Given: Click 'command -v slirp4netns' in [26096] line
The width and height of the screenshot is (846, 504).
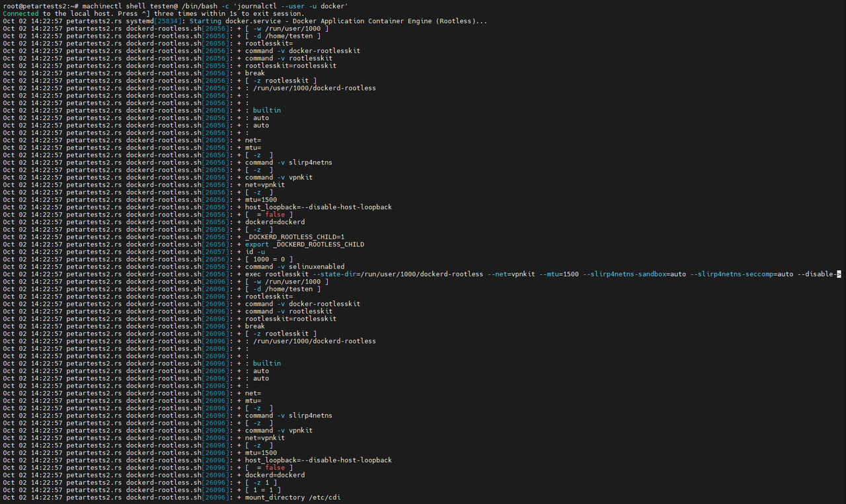Looking at the screenshot, I should (x=289, y=415).
